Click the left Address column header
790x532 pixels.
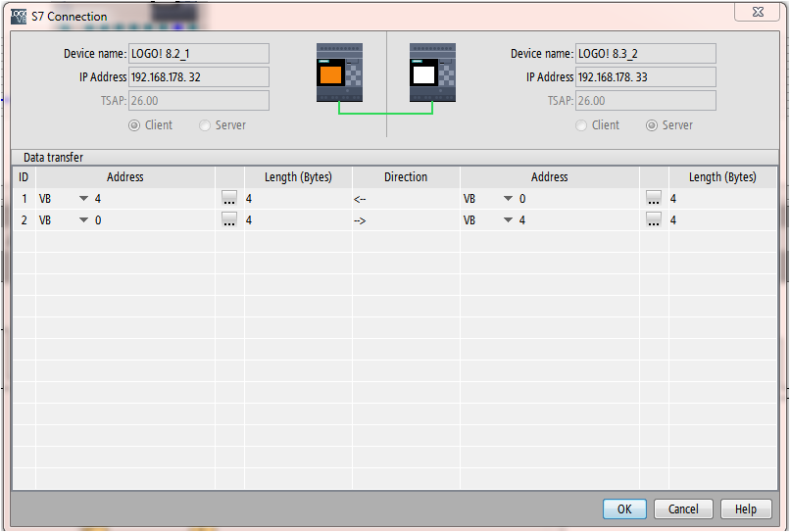pos(124,176)
